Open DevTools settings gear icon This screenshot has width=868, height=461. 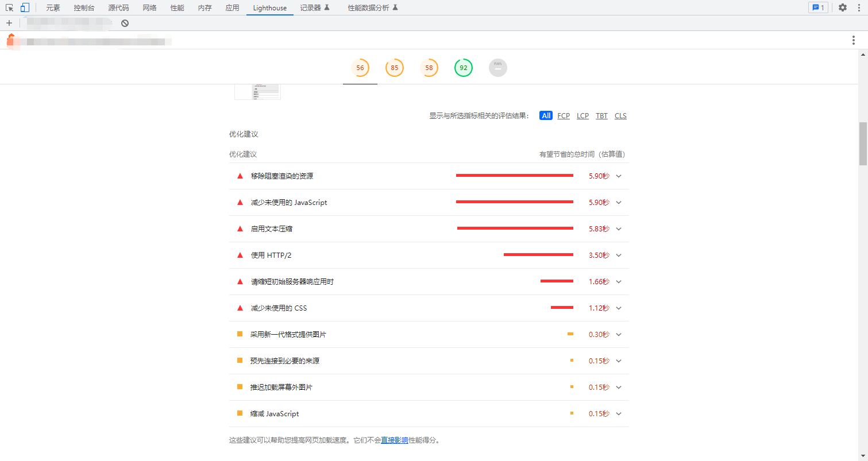tap(842, 7)
